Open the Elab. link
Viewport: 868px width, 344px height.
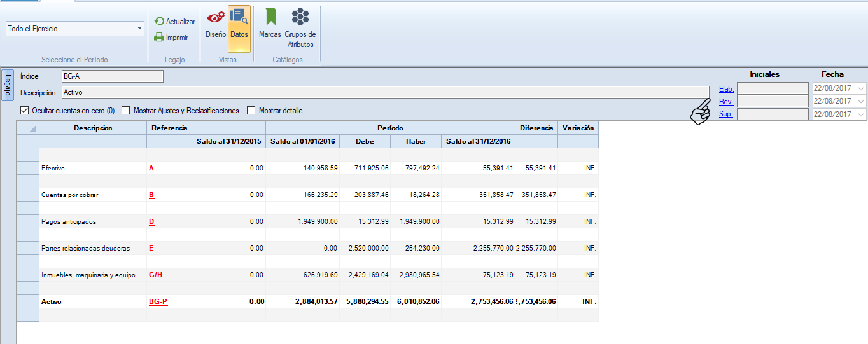(725, 89)
